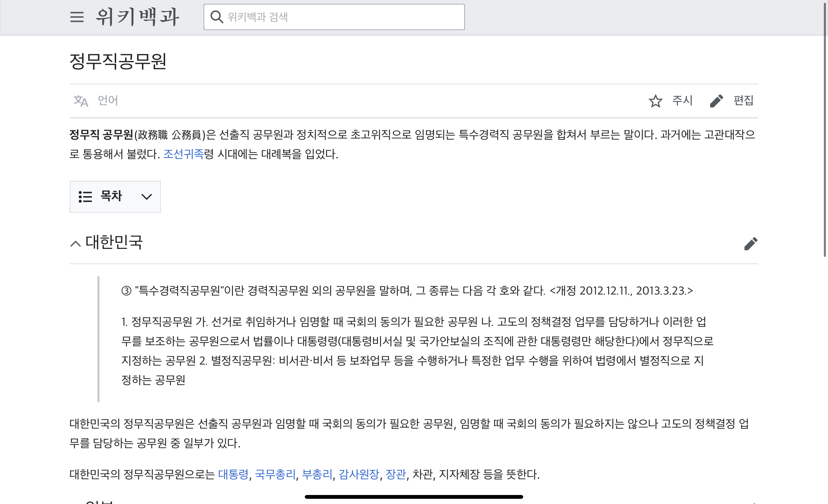Viewport: 828px width, 504px height.
Task: Click the 편집 edit label
Action: [743, 101]
